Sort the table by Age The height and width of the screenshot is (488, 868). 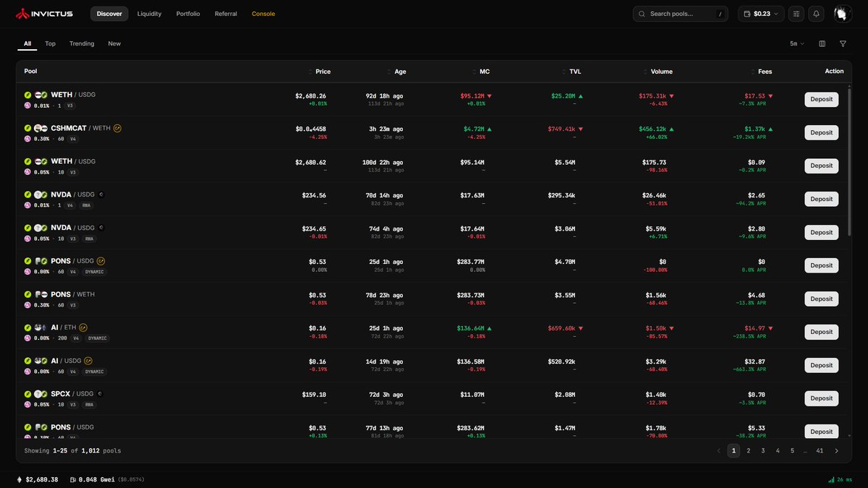click(x=397, y=72)
